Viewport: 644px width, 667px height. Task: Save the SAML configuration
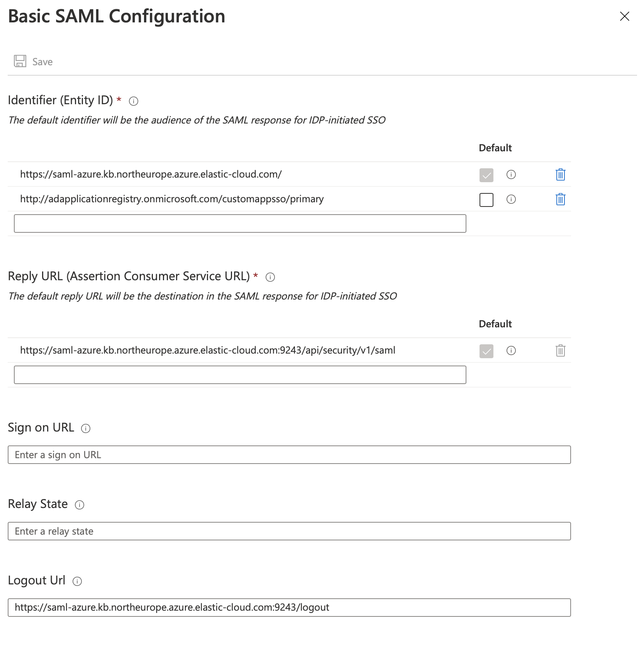tap(32, 61)
